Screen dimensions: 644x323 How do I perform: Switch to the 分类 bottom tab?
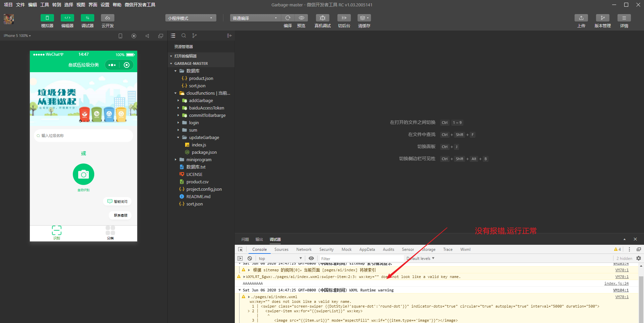pos(110,233)
